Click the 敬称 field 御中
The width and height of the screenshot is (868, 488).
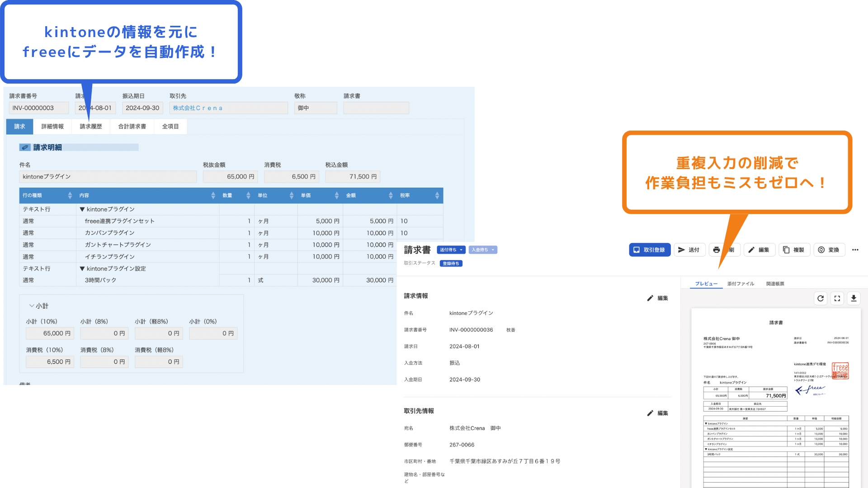tap(316, 108)
